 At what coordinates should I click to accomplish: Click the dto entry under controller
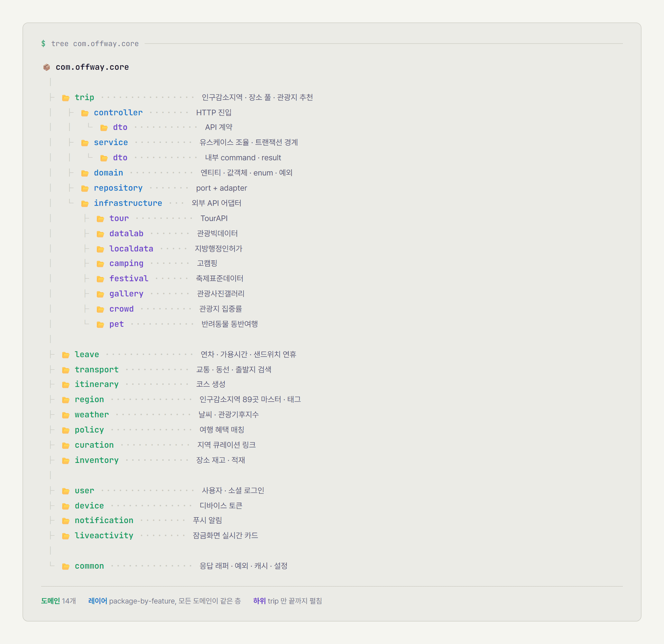coord(120,127)
